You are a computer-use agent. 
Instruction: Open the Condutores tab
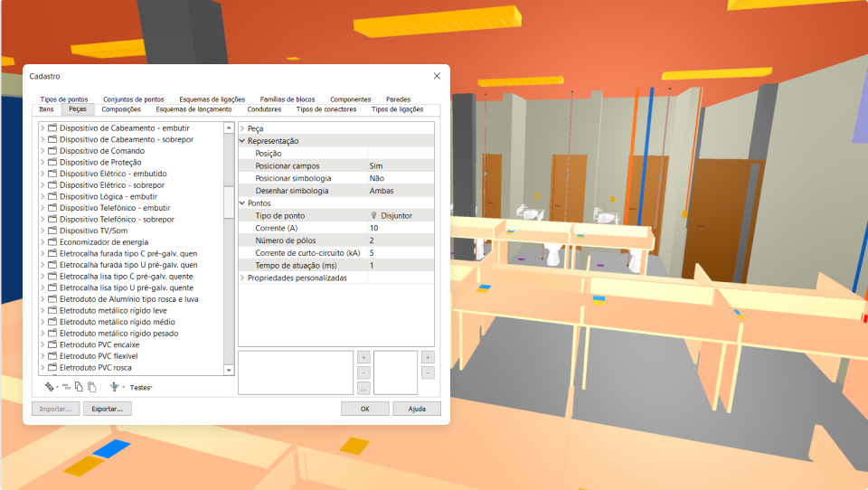pyautogui.click(x=264, y=109)
